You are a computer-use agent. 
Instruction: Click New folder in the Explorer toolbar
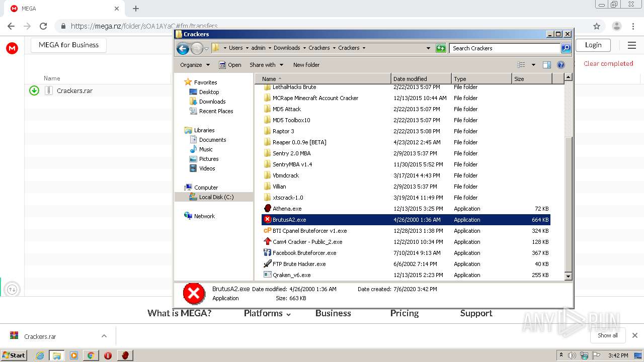[306, 65]
